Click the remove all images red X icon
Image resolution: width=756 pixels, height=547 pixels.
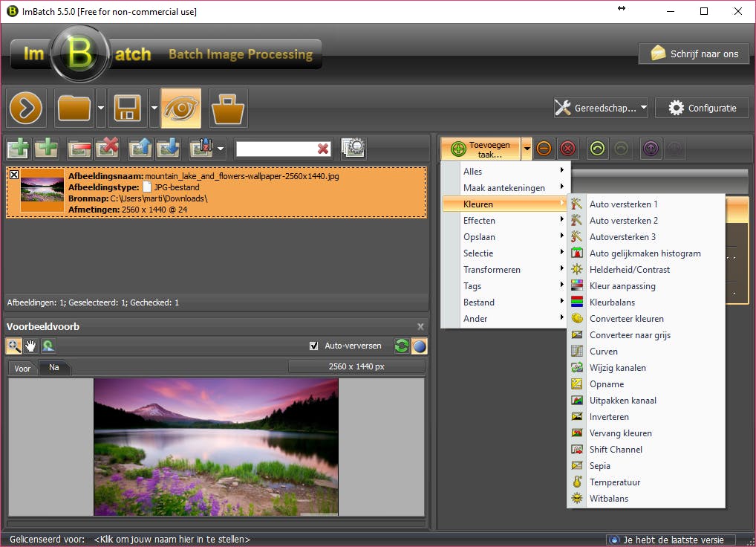tap(107, 149)
